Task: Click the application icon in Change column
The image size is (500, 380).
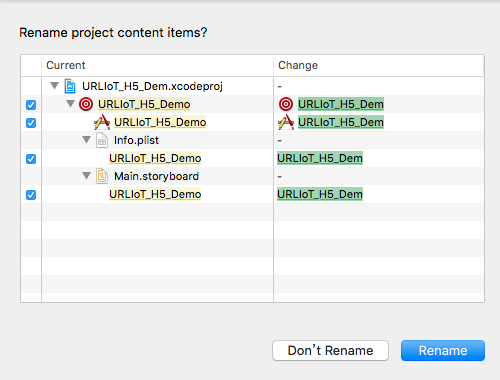Action: pyautogui.click(x=286, y=122)
